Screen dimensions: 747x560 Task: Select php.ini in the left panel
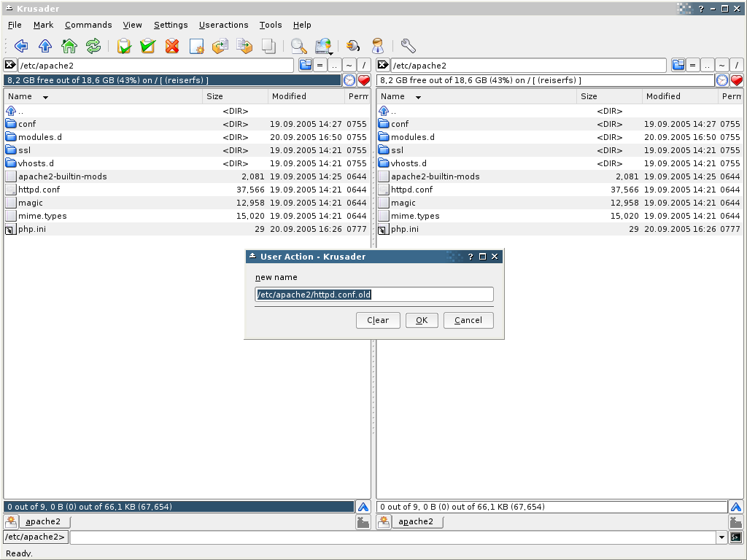[x=187, y=229]
